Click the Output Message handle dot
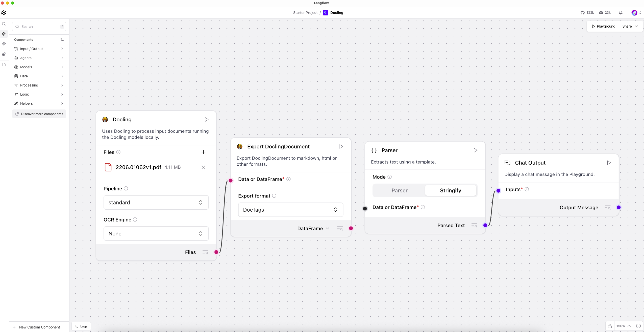Viewport: 644px width, 332px height. 618,207
